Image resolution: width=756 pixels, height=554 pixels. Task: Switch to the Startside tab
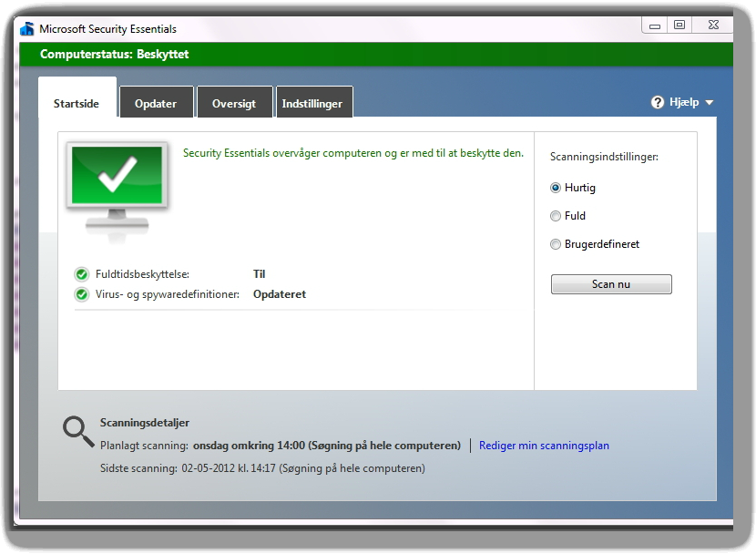(x=77, y=97)
